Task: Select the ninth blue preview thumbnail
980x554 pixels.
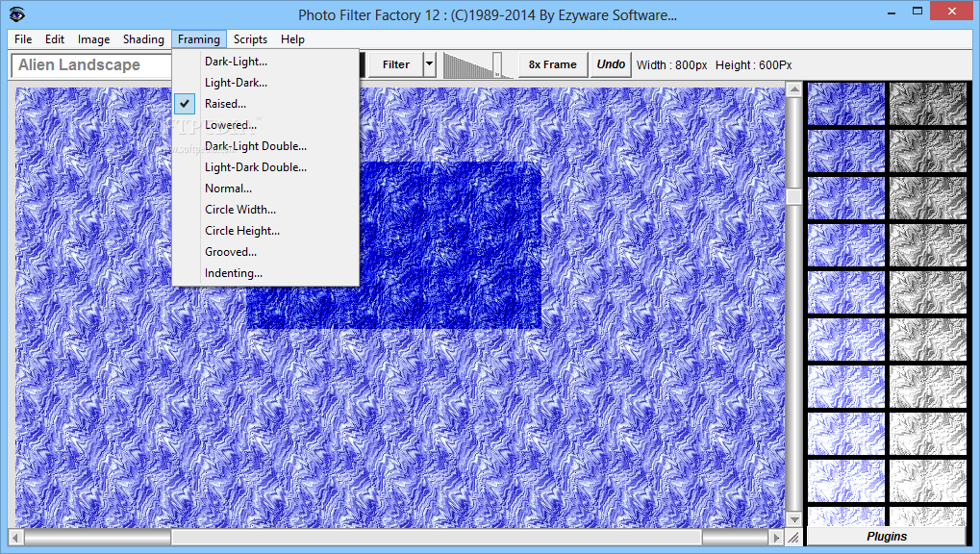Action: [x=846, y=481]
